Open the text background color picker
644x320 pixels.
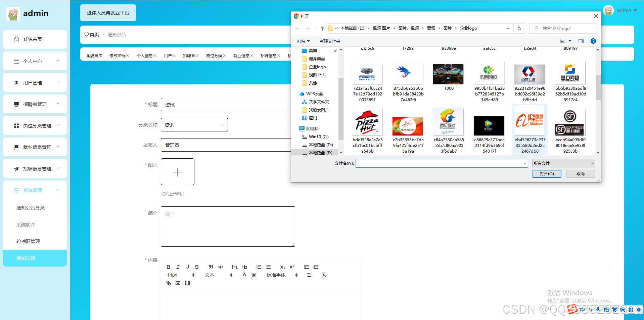[x=254, y=275]
